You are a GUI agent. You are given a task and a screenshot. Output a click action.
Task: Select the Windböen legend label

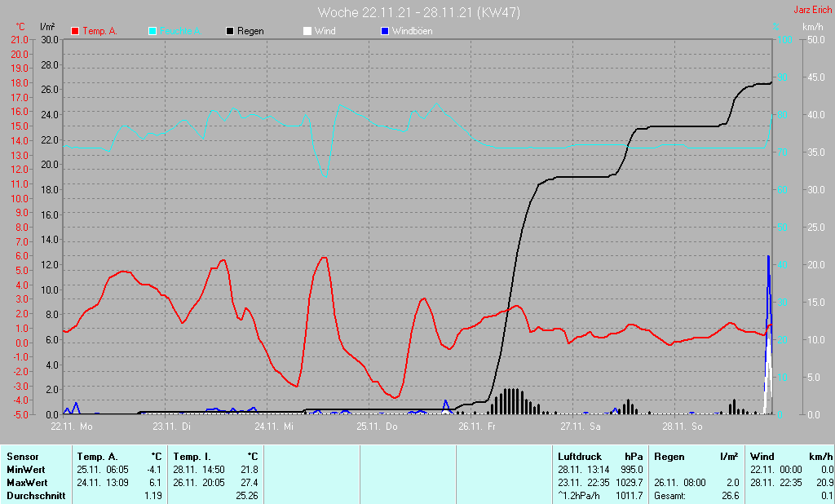pyautogui.click(x=412, y=31)
